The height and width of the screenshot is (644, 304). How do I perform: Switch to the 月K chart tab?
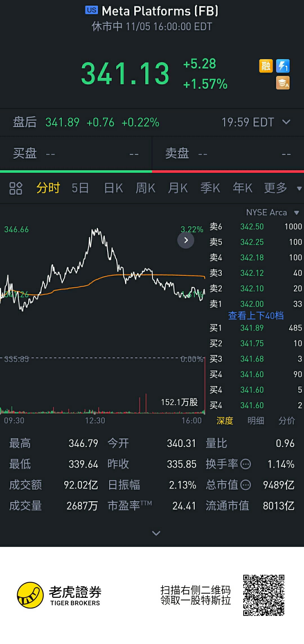point(178,188)
